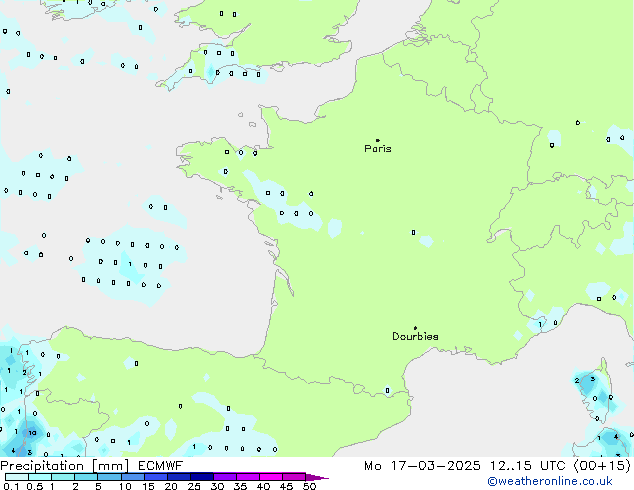The height and width of the screenshot is (490, 634).
Task: Click the '0.1' legend scale value
Action: coord(11,486)
